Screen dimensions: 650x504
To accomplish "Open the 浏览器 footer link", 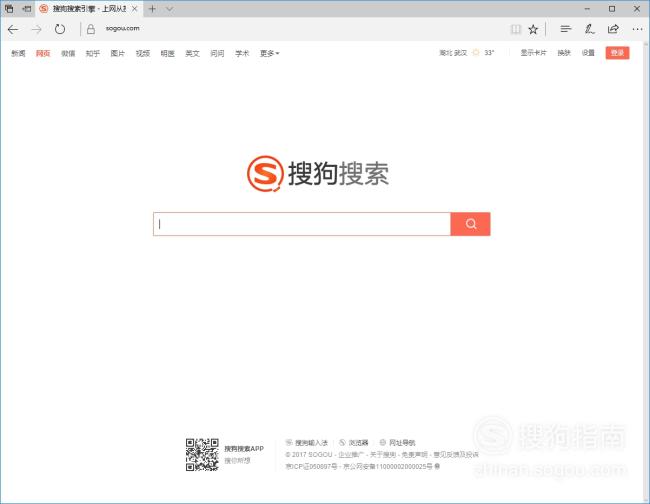I will pyautogui.click(x=358, y=443).
